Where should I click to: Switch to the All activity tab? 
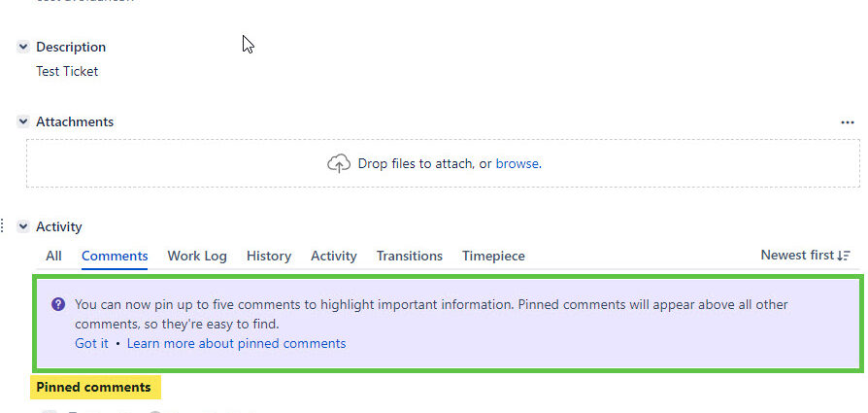pos(53,257)
